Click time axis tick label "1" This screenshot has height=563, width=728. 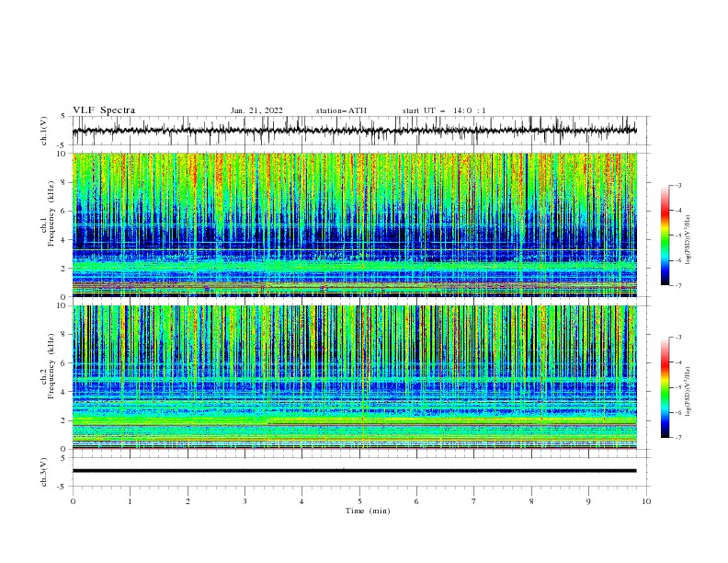tap(131, 501)
